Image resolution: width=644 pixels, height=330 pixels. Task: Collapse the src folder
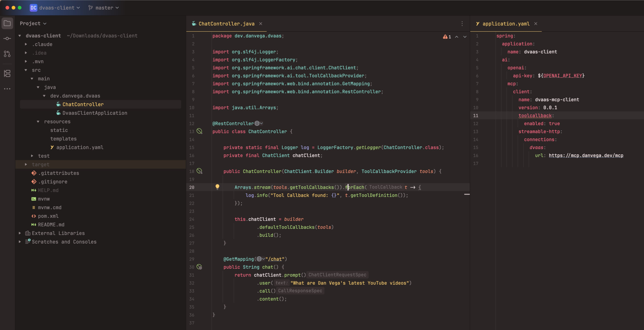tap(26, 70)
